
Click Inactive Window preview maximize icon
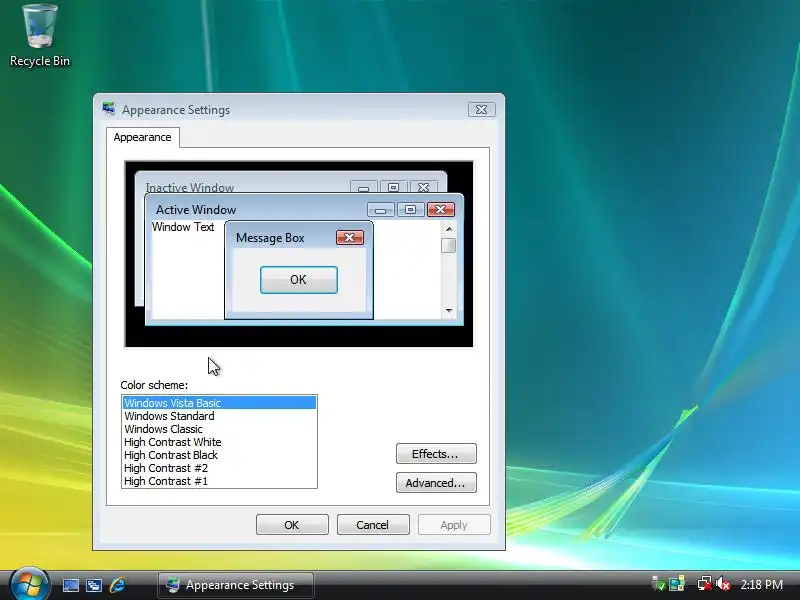[393, 187]
